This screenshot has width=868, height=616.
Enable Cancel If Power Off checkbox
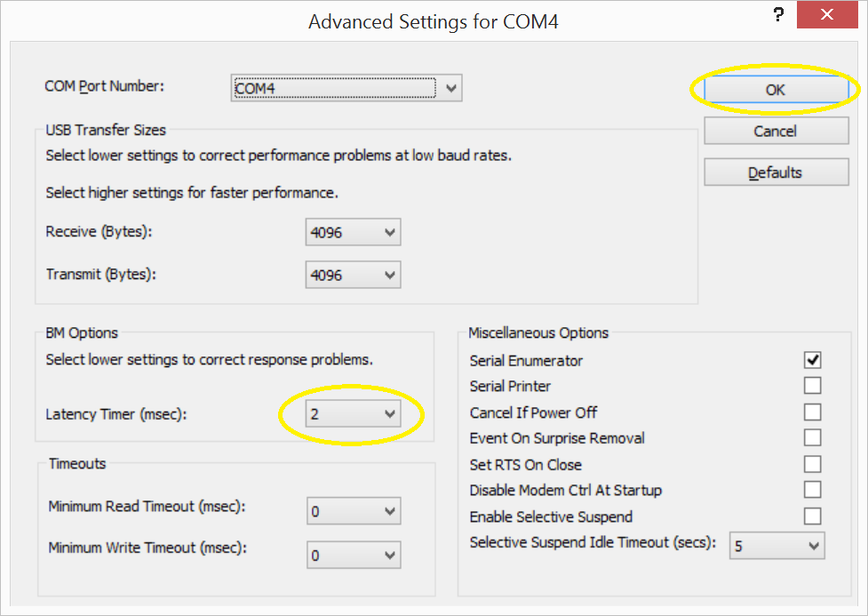812,412
